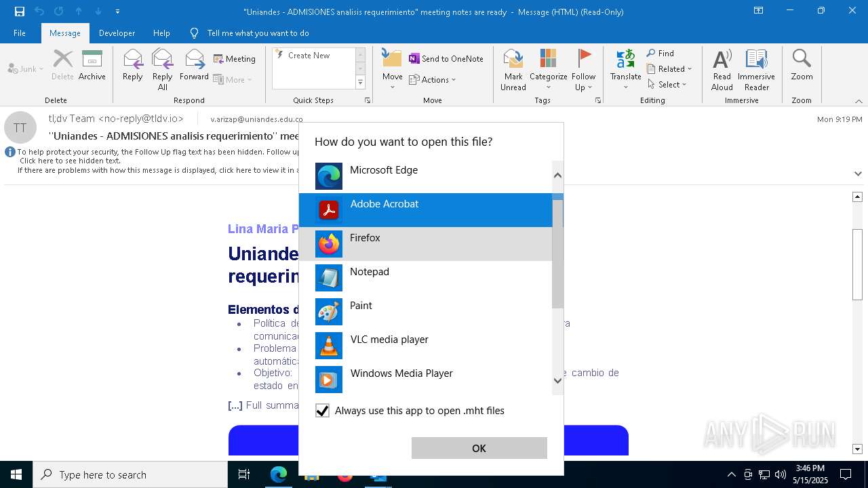Screen dimensions: 868x488
Task: Open Task View on the taskbar
Action: [x=244, y=474]
